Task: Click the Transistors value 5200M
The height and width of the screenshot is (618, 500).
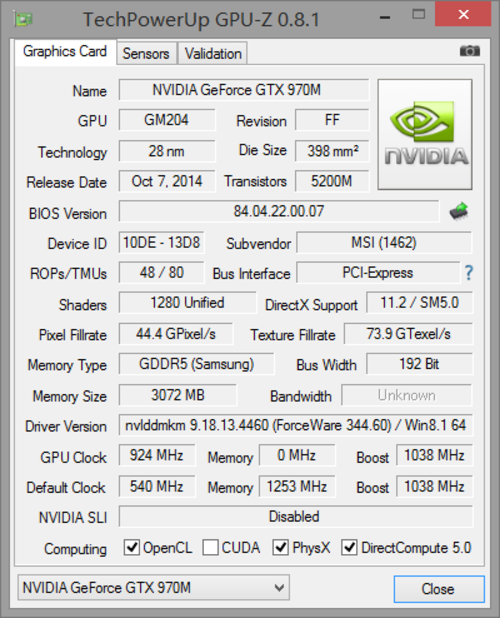Action: 332,181
